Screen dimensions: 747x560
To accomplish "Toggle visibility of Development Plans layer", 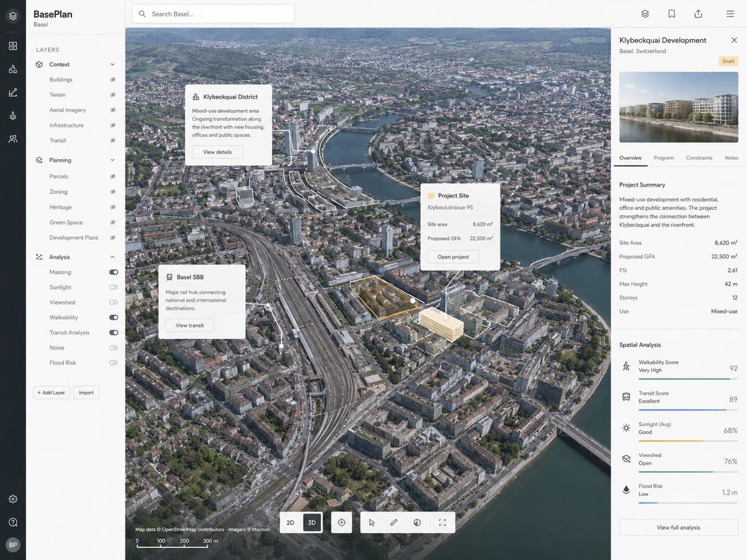I will point(113,238).
